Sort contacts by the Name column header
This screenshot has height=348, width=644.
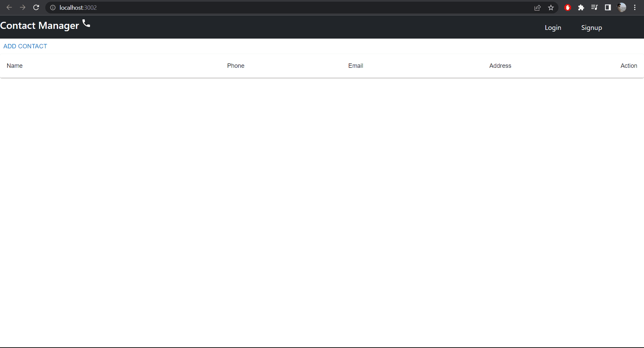pos(14,66)
